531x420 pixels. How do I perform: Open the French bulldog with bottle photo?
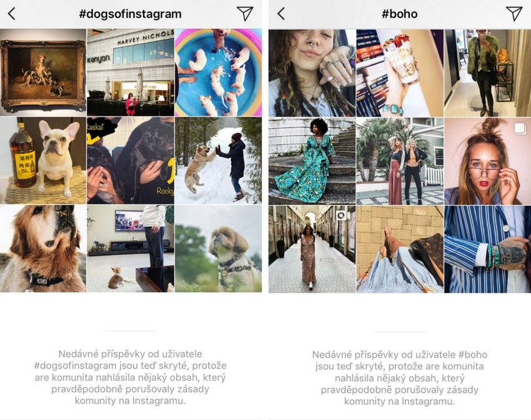pos(43,161)
